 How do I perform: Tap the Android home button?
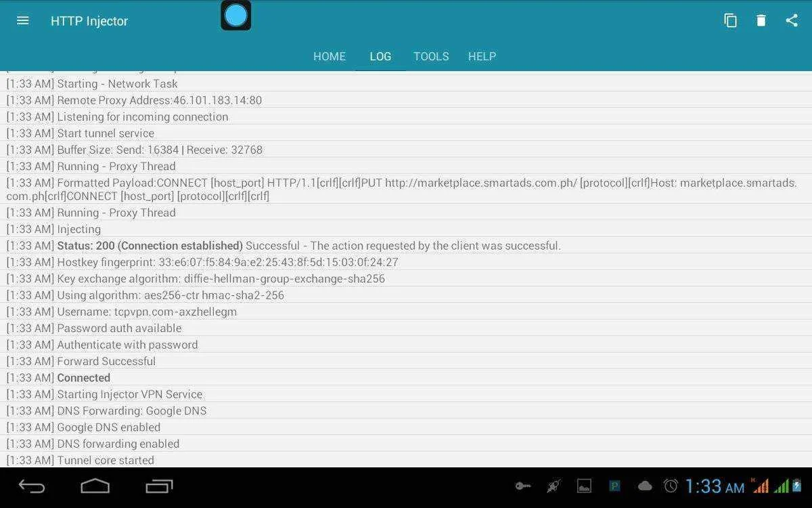[x=95, y=486]
